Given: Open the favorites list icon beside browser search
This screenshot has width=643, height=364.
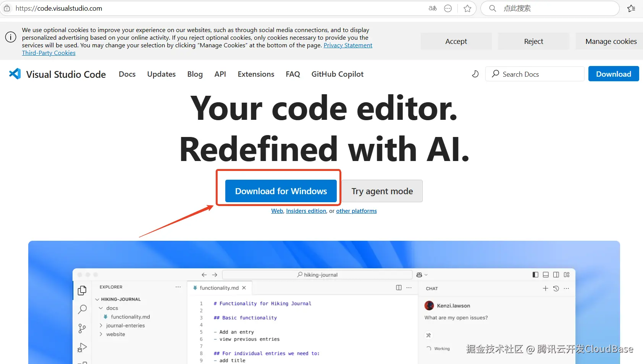Looking at the screenshot, I should pyautogui.click(x=631, y=8).
